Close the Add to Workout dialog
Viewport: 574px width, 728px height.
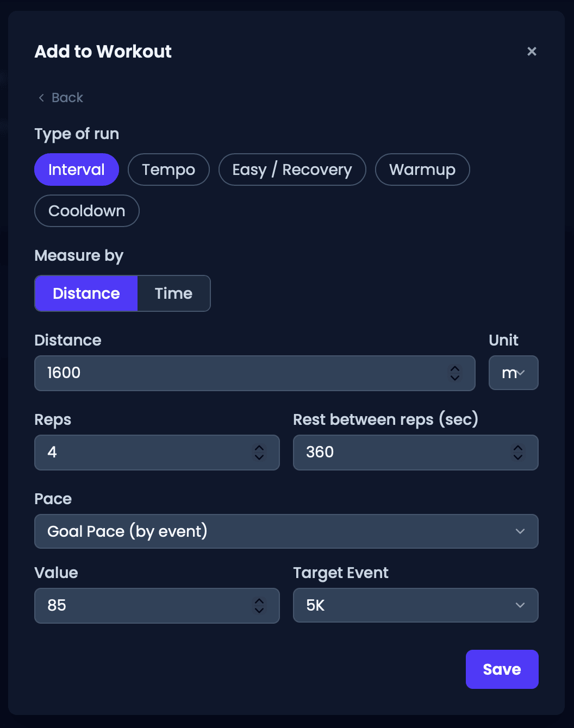(x=532, y=51)
